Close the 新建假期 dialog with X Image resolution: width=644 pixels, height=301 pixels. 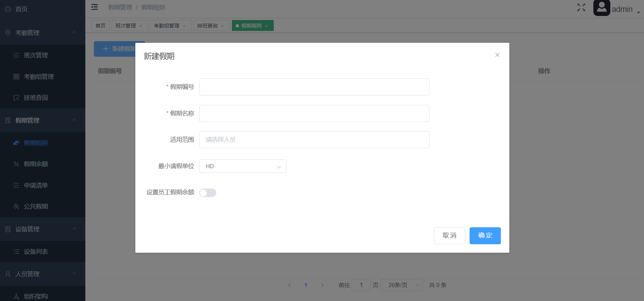(x=497, y=55)
